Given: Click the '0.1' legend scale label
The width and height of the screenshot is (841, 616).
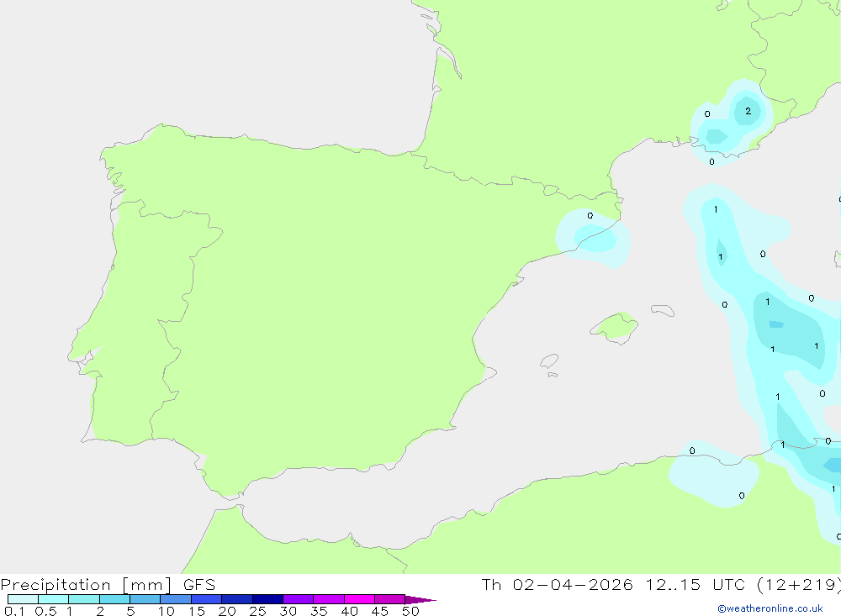Looking at the screenshot, I should (14, 611).
